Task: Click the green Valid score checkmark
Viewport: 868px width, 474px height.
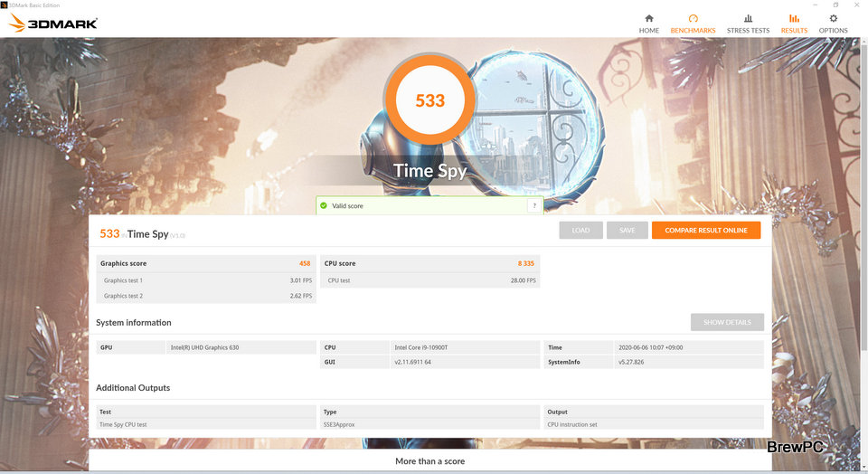Action: tap(323, 206)
